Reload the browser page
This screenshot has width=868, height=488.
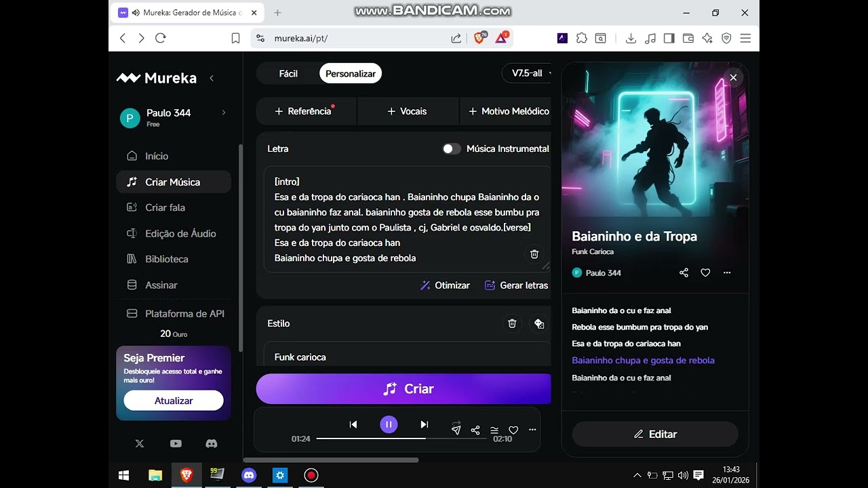pos(161,38)
